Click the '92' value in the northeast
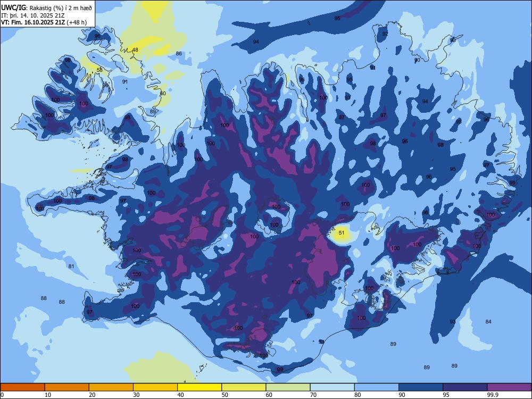 pos(385,34)
